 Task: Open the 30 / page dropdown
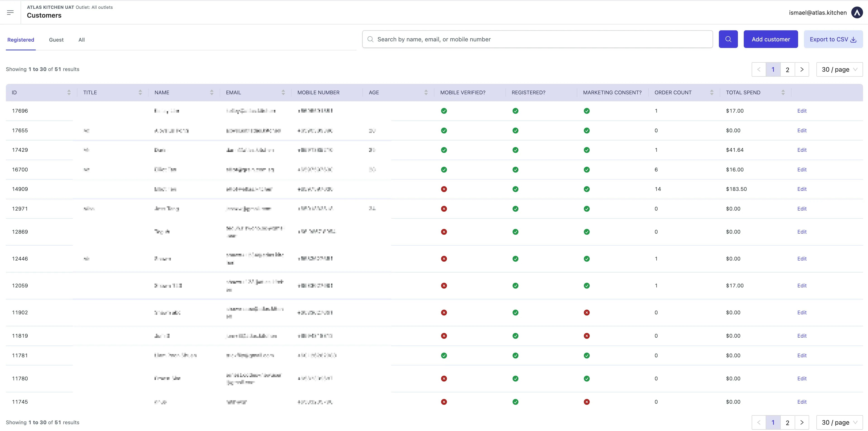(839, 69)
